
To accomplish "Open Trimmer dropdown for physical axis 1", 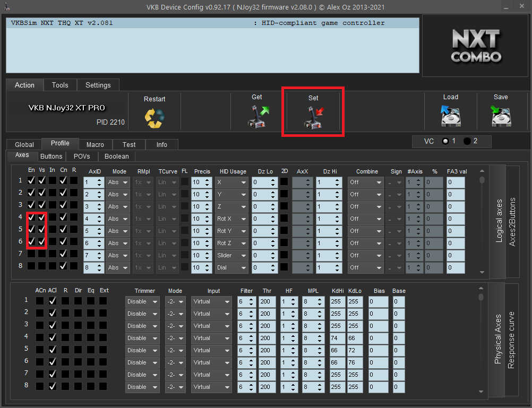I will tap(142, 302).
